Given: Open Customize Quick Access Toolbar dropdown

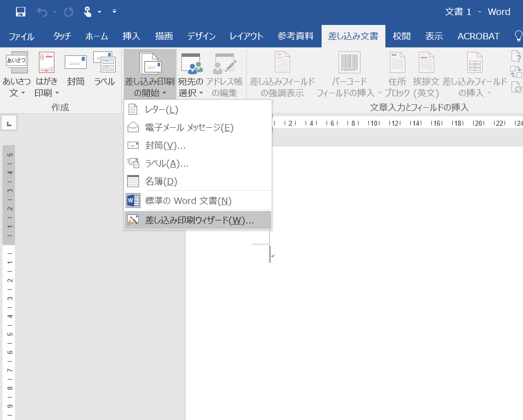Looking at the screenshot, I should 114,11.
